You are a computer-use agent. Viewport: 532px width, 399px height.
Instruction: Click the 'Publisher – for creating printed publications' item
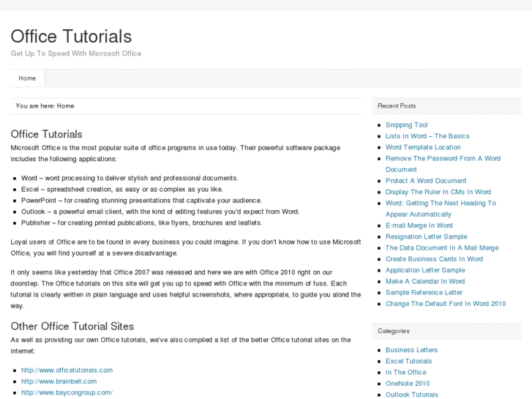point(142,223)
